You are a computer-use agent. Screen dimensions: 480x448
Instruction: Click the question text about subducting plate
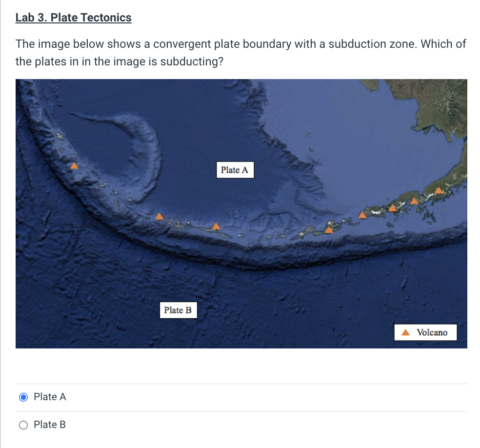pos(240,53)
